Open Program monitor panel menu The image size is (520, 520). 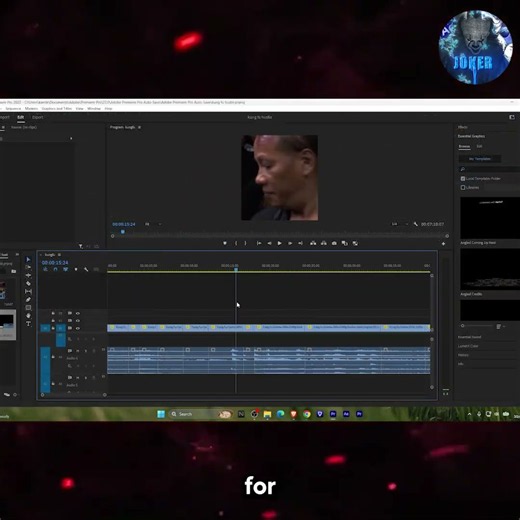click(x=139, y=127)
